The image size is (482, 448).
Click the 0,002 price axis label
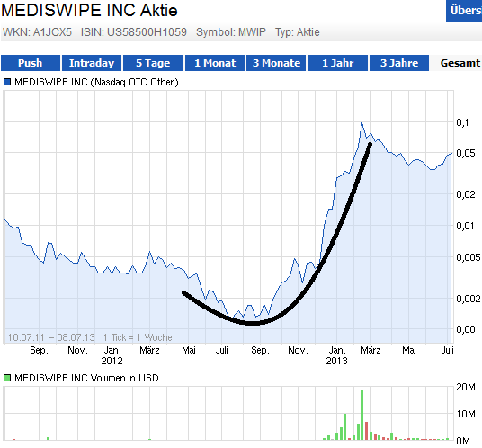point(469,299)
